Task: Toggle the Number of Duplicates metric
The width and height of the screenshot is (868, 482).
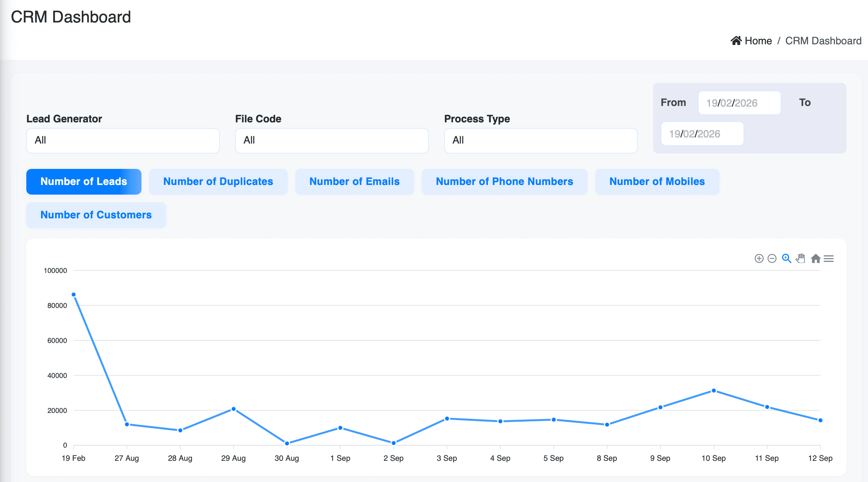Action: point(218,181)
